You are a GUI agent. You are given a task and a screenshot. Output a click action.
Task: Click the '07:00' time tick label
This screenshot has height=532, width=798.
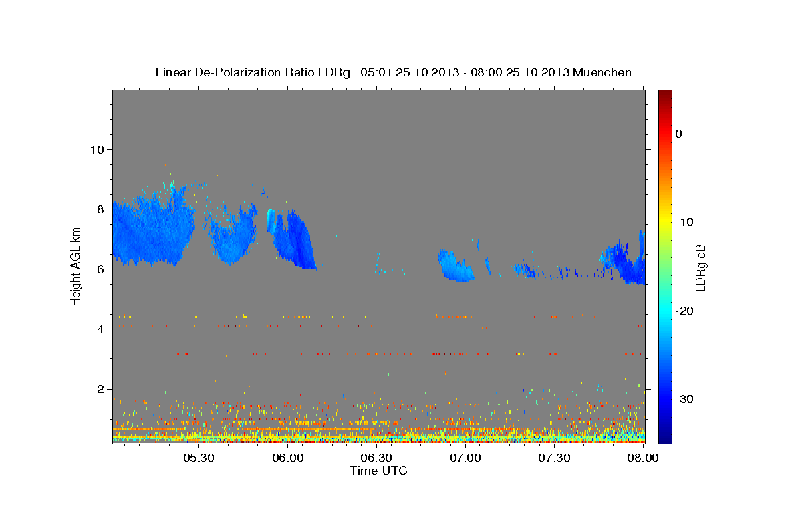465,458
